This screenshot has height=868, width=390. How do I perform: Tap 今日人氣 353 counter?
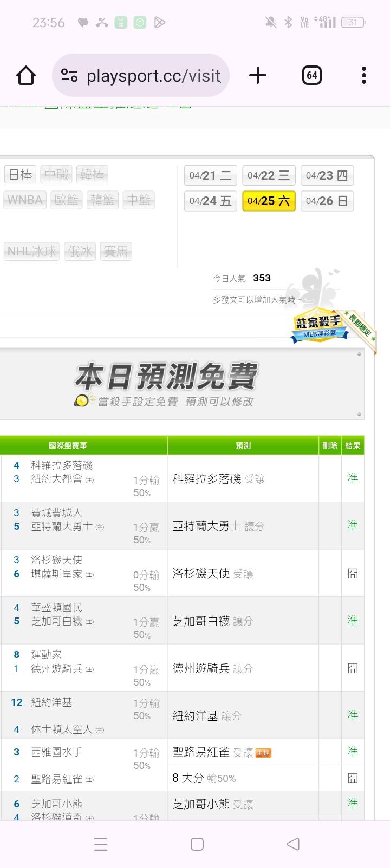(x=242, y=278)
